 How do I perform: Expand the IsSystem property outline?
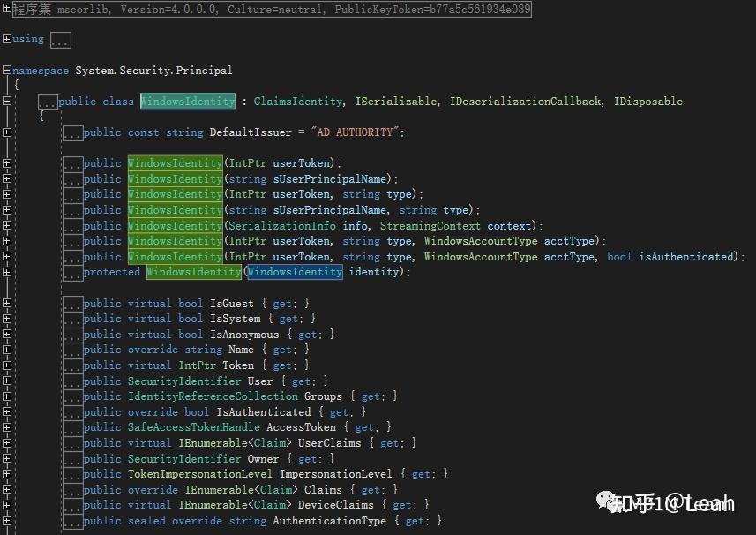click(6, 319)
